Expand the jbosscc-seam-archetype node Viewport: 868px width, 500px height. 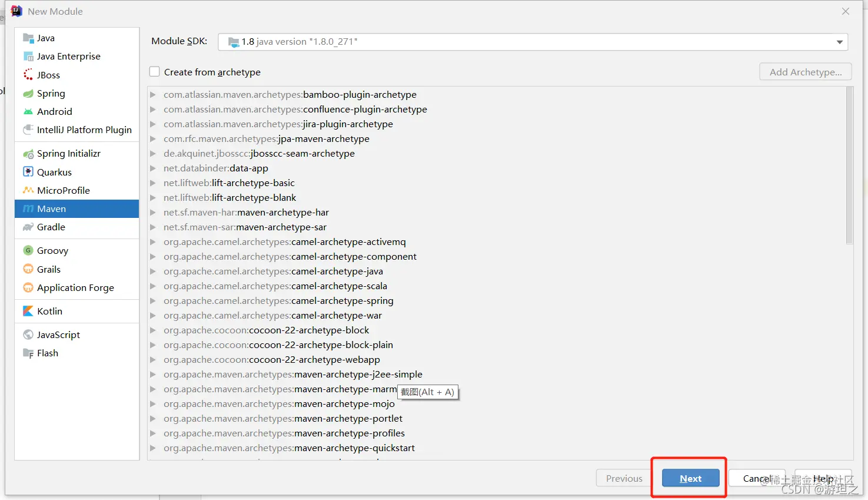pyautogui.click(x=153, y=154)
